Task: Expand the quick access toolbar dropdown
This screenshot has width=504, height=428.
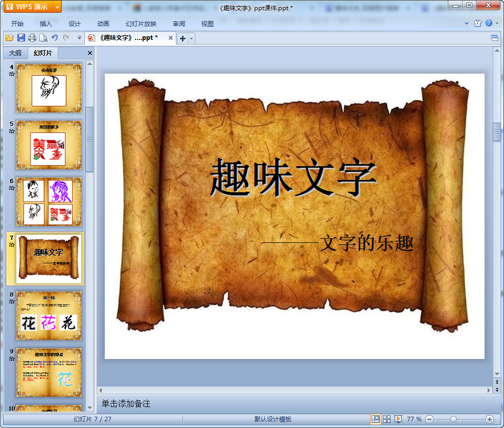Action: [79, 38]
